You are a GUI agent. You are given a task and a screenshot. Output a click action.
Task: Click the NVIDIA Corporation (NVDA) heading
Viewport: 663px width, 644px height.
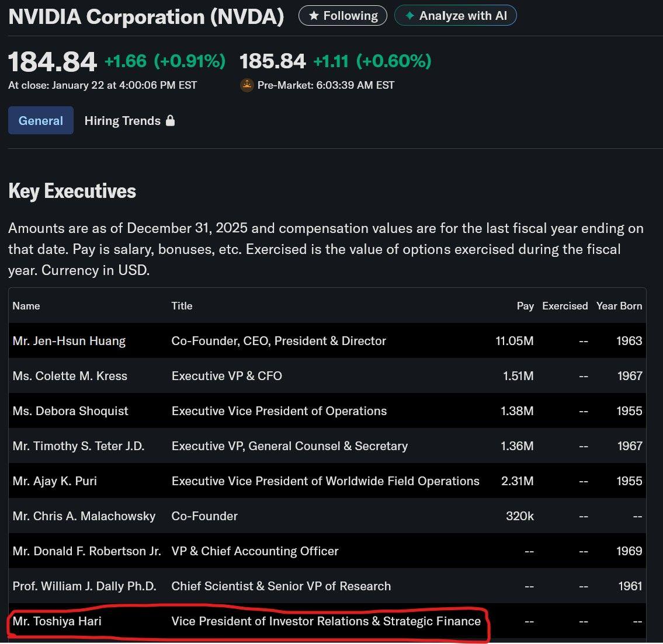pos(146,17)
